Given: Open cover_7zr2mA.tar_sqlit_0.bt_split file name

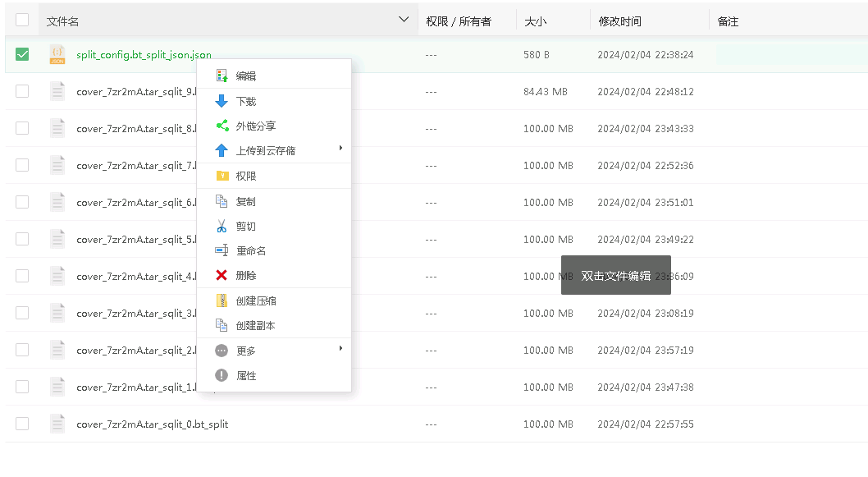Looking at the screenshot, I should [153, 424].
